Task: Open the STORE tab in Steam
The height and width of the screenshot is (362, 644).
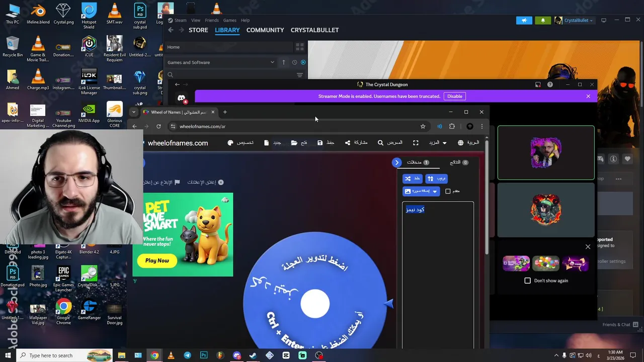Action: click(198, 30)
